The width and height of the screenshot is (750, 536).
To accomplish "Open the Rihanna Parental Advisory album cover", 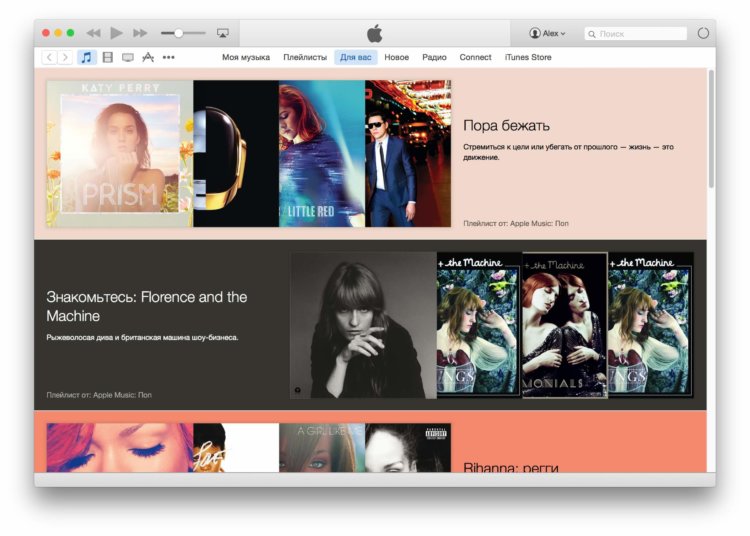I will 408,448.
